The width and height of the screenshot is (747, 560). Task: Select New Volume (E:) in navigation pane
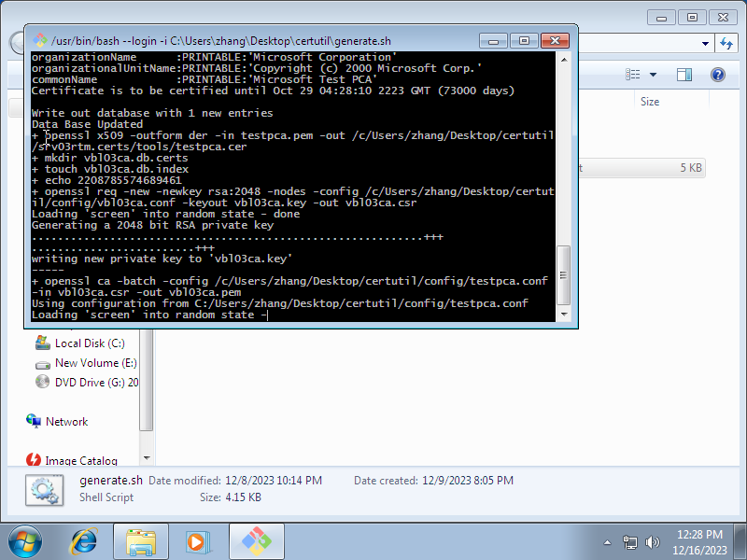pyautogui.click(x=96, y=363)
